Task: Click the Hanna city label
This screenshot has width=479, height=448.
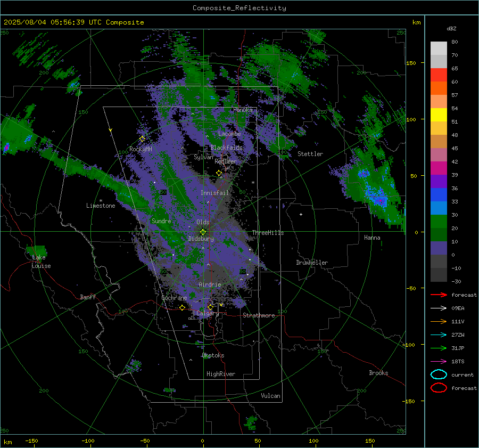Action: pyautogui.click(x=372, y=238)
